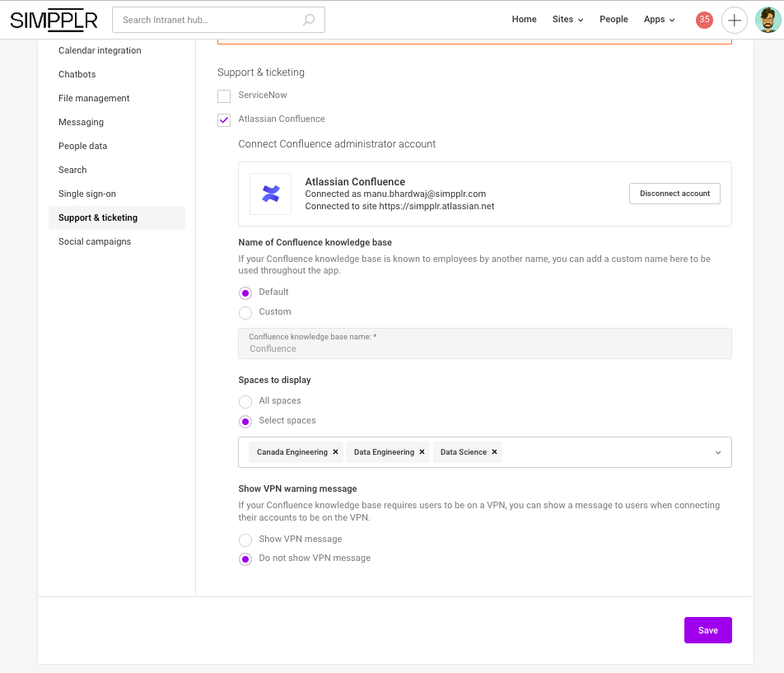This screenshot has height=673, width=784.
Task: Save the support and ticketing settings
Action: click(707, 629)
